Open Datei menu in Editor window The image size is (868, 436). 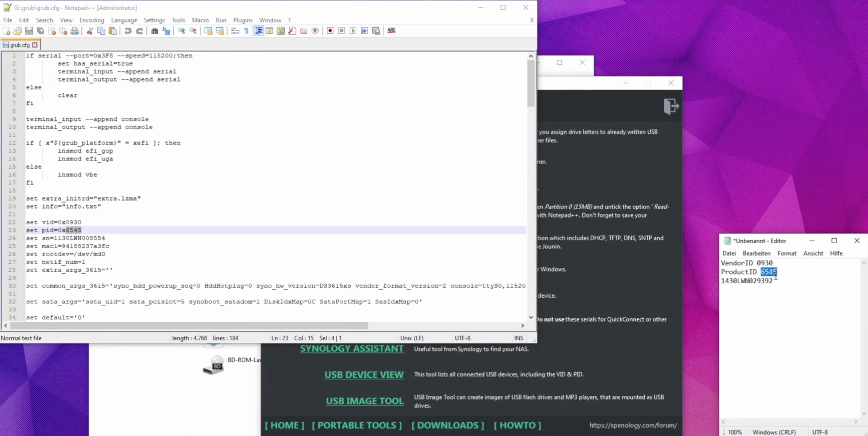729,253
